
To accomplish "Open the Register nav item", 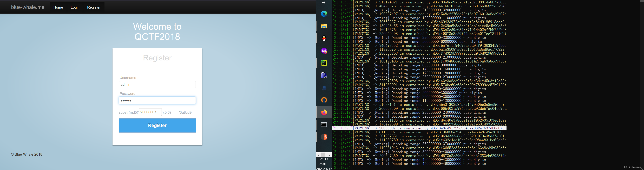I will (x=94, y=7).
